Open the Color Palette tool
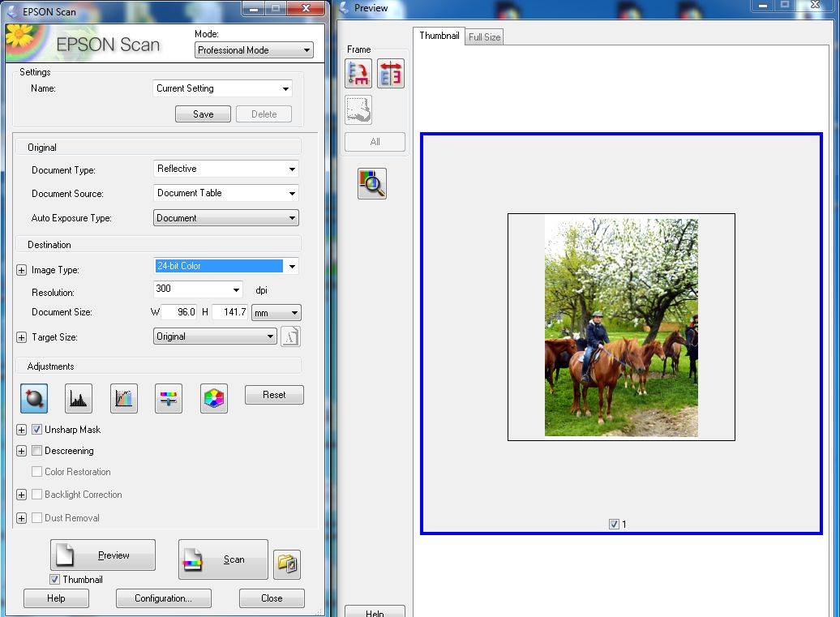 [x=214, y=398]
